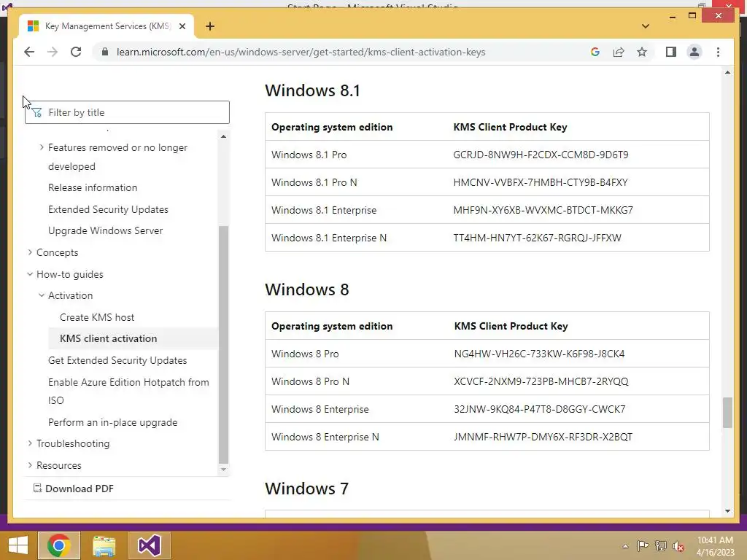Screen dimensions: 747x560
Task: Select KMS client activation item
Action: 133,338
